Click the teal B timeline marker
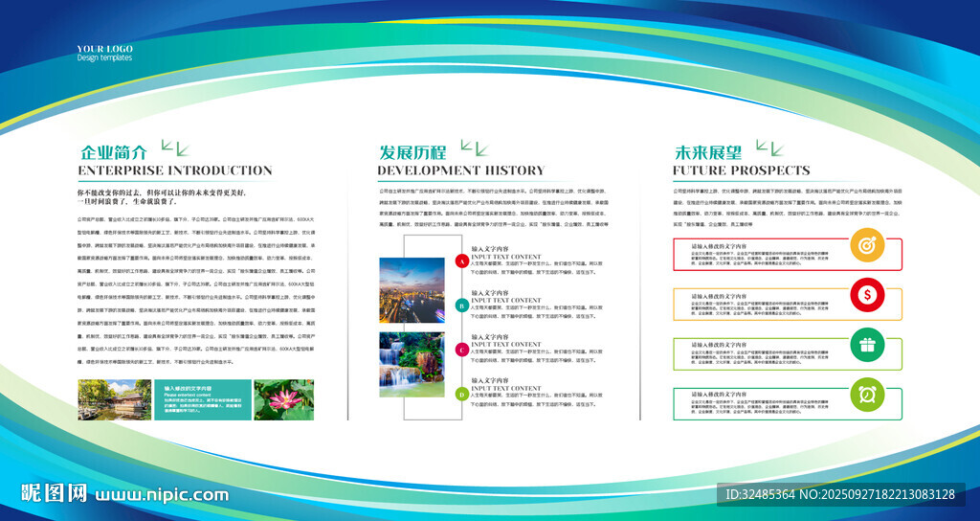 [x=461, y=306]
